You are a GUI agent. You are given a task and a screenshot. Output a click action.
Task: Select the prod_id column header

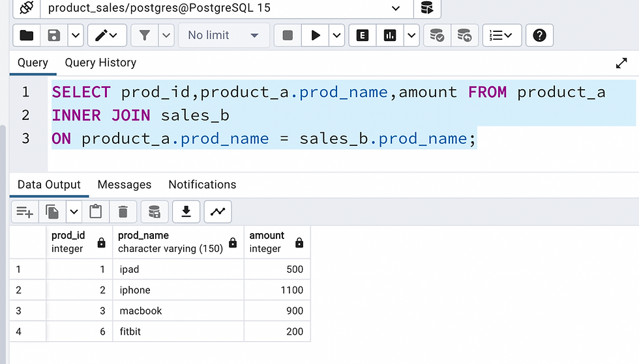(x=80, y=242)
